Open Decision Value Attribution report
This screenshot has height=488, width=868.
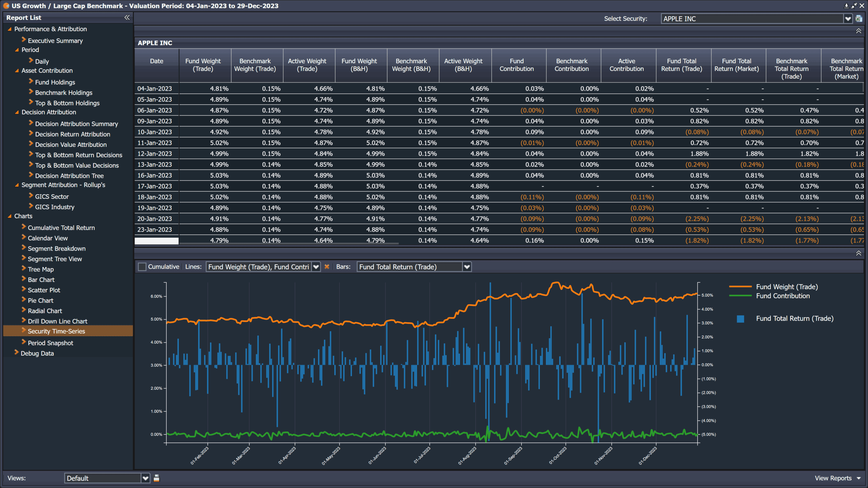click(x=71, y=145)
